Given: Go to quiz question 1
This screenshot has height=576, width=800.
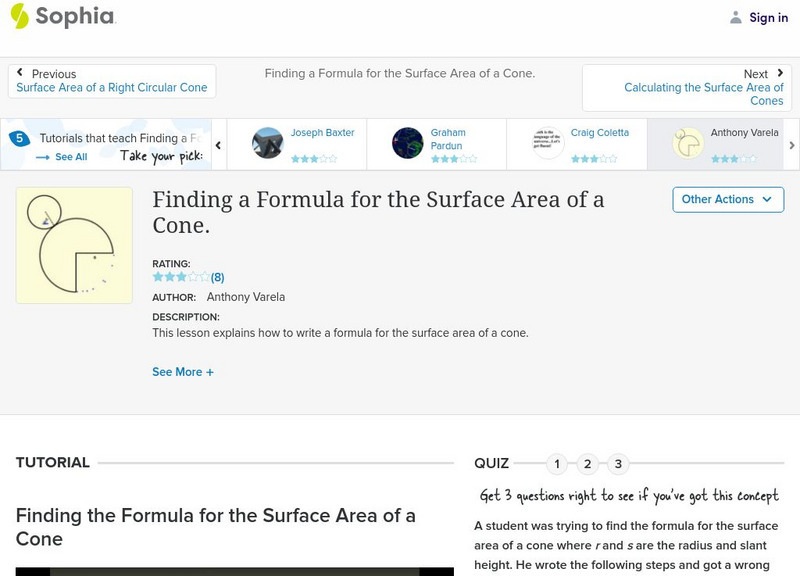Looking at the screenshot, I should [x=557, y=464].
